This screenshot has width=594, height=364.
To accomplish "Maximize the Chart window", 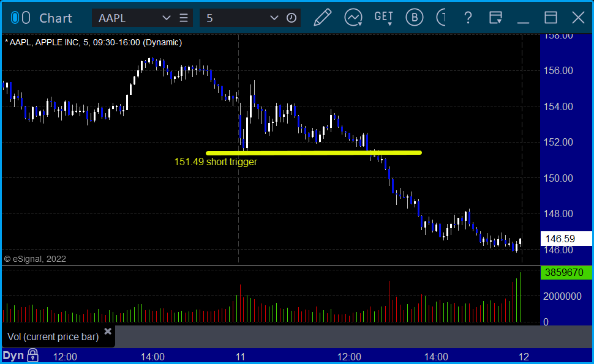I will [551, 18].
